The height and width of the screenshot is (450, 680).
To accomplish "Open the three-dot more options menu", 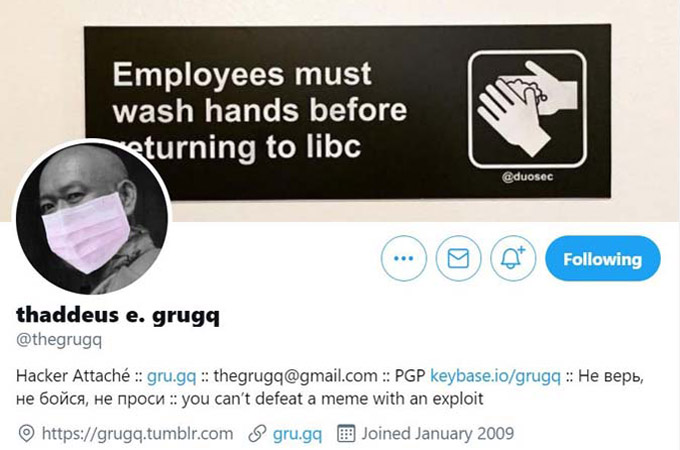I will point(404,258).
